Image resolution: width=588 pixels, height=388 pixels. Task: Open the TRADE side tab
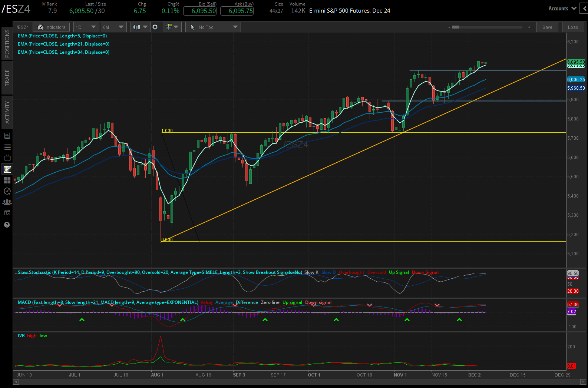7,78
